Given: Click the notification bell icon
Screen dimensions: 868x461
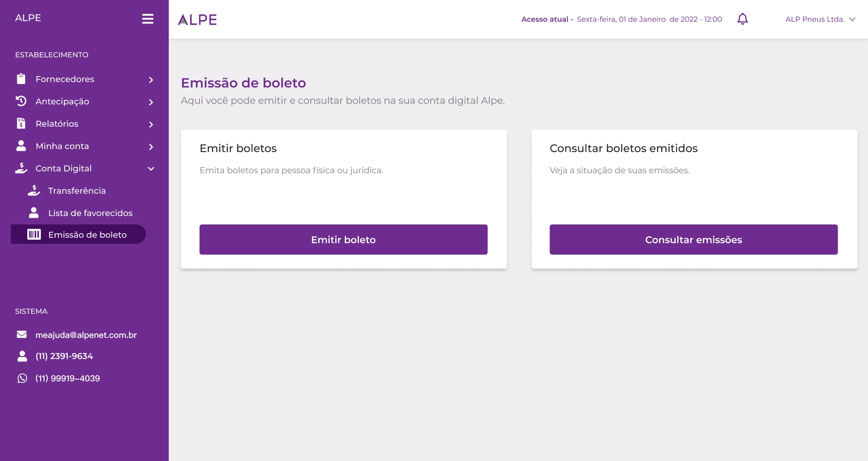Looking at the screenshot, I should pyautogui.click(x=742, y=19).
